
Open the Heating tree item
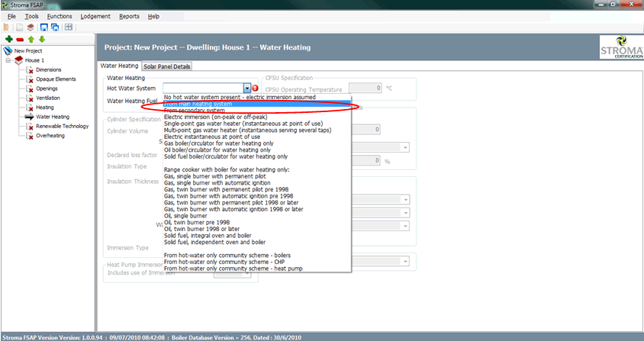click(45, 108)
